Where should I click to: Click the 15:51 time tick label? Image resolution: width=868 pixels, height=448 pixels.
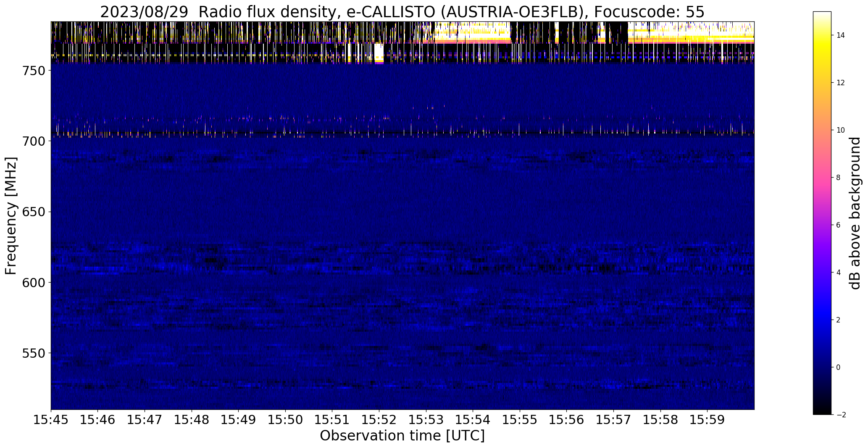332,419
